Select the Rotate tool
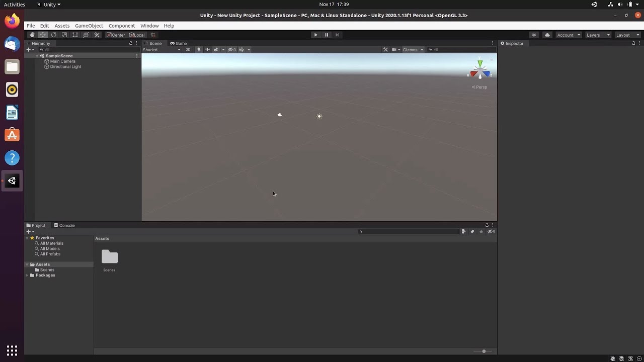644x362 pixels. [x=53, y=35]
